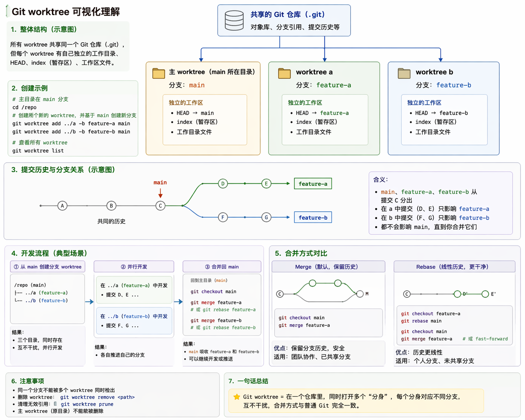The image size is (525, 420).
Task: Click the 共同的历史 caption under the graph
Action: [x=111, y=221]
